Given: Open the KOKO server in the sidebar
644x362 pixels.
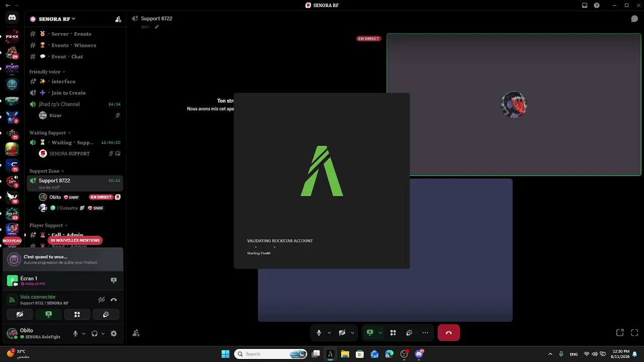Looking at the screenshot, I should pyautogui.click(x=12, y=68).
